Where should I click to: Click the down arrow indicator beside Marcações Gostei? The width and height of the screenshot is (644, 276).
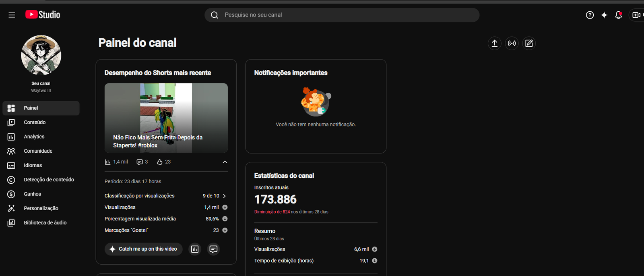[x=225, y=230]
